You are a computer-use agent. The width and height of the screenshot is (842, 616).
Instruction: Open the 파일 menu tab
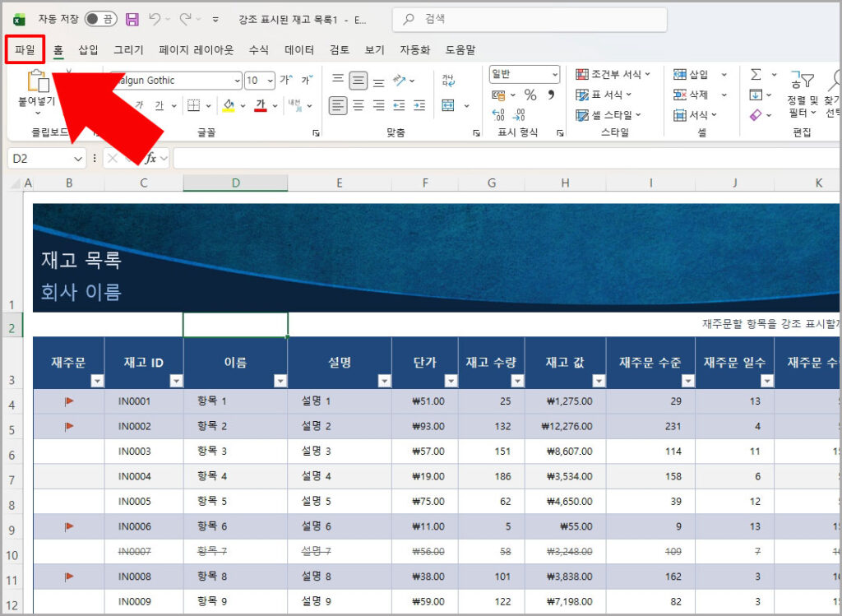pyautogui.click(x=25, y=50)
